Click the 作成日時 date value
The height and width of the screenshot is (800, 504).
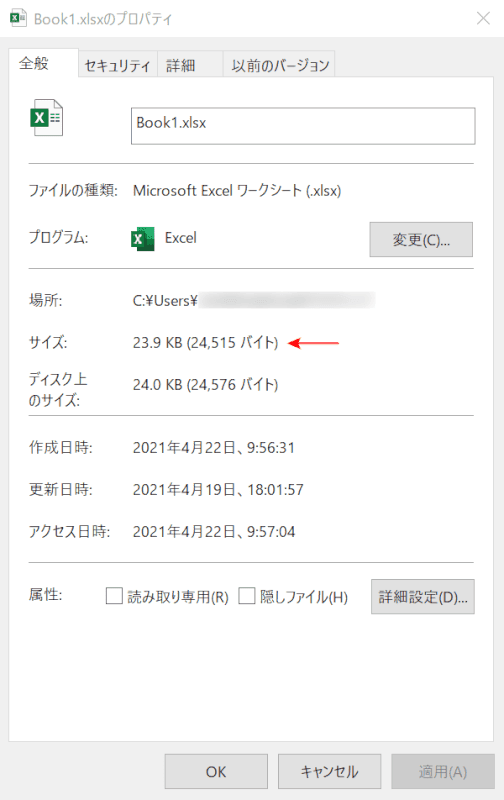tap(214, 447)
